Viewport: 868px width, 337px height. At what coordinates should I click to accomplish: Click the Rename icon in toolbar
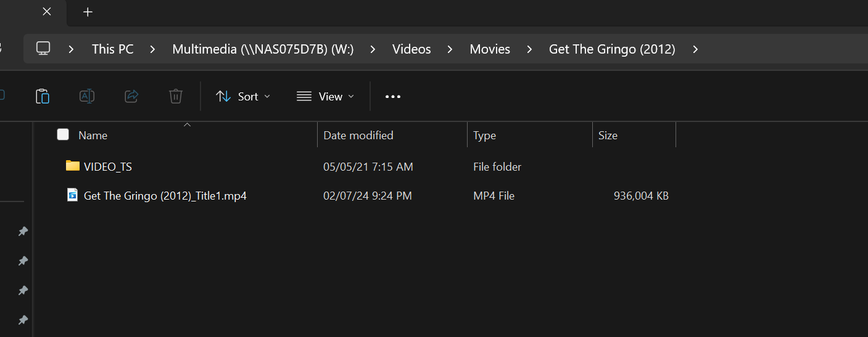87,96
